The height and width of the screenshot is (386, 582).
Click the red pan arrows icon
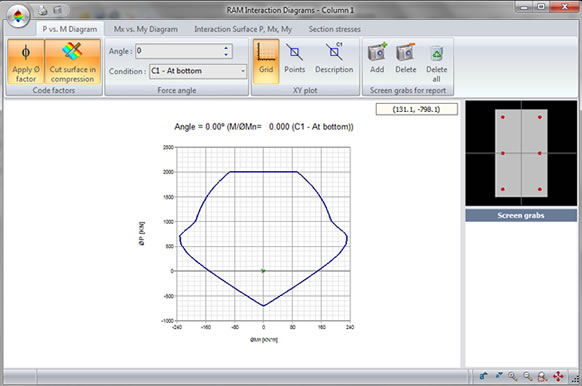point(558,376)
